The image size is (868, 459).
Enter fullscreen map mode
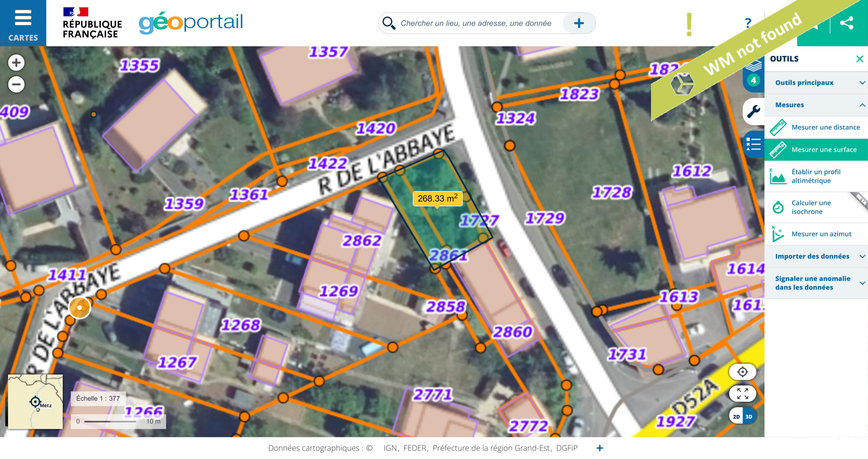743,394
